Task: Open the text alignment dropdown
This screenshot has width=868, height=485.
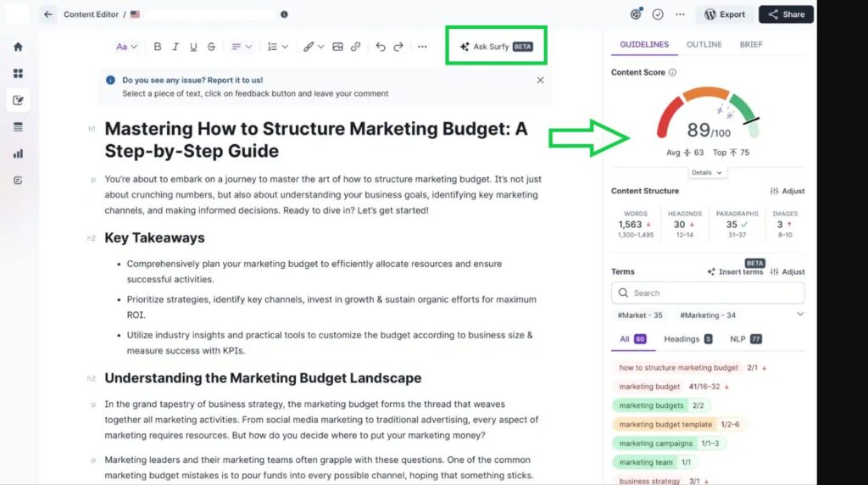Action: (242, 47)
